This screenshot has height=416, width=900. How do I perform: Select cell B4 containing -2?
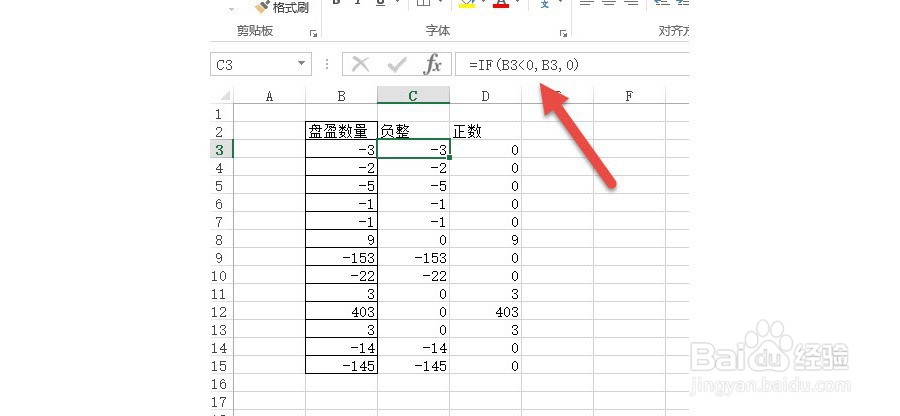pyautogui.click(x=342, y=168)
